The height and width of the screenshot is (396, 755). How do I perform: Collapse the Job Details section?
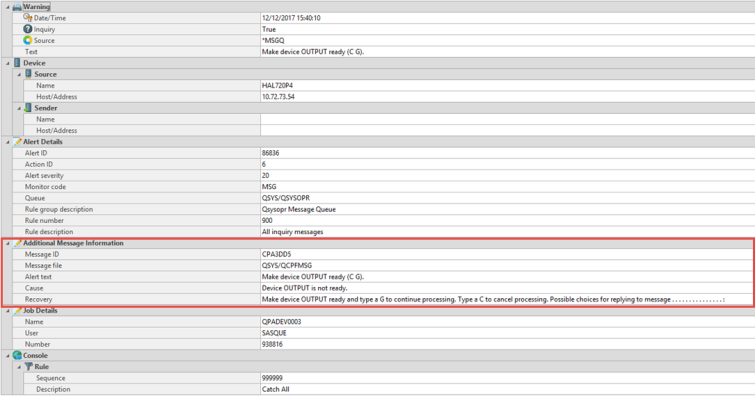point(7,311)
